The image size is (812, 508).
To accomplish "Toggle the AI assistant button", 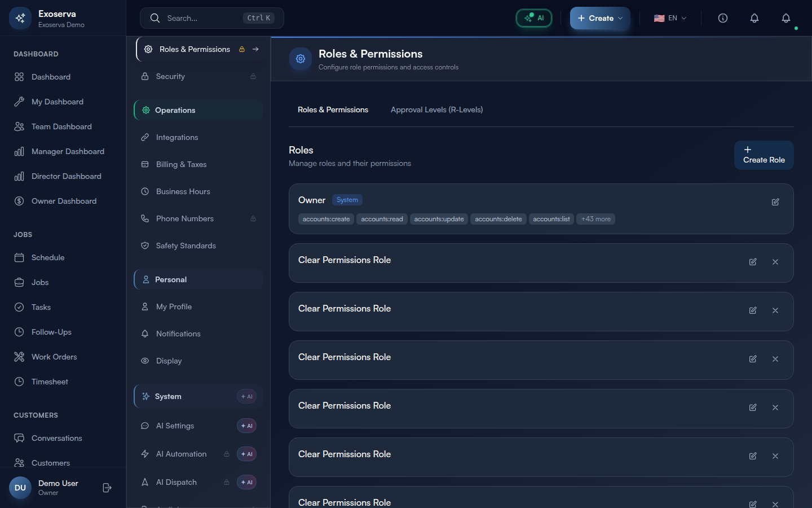I will [534, 18].
